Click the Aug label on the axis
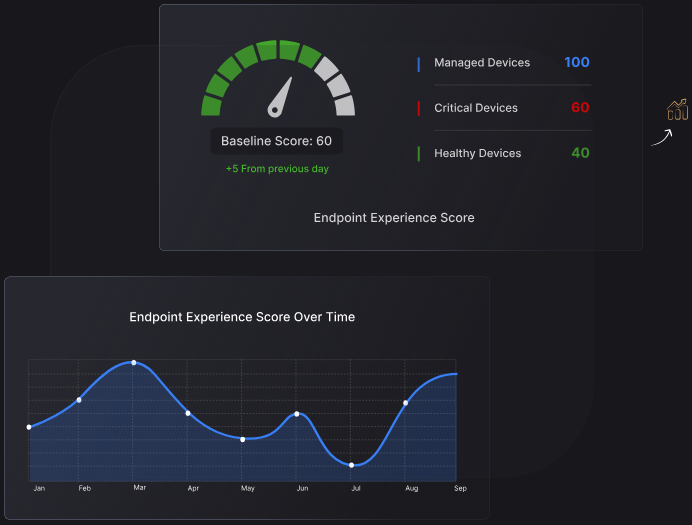This screenshot has height=525, width=692. pos(411,488)
